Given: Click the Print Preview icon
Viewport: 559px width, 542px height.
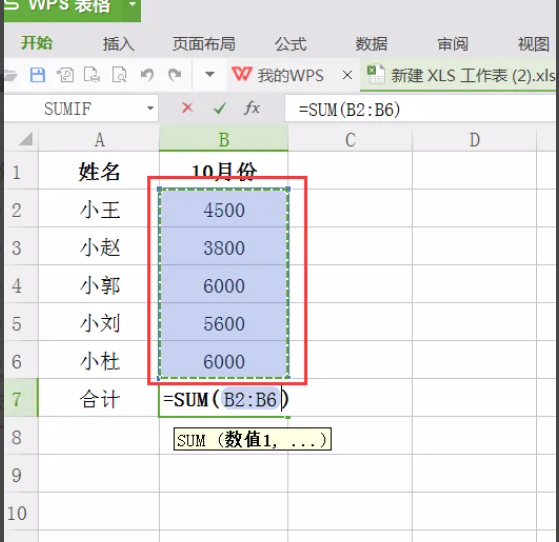Looking at the screenshot, I should 119,75.
